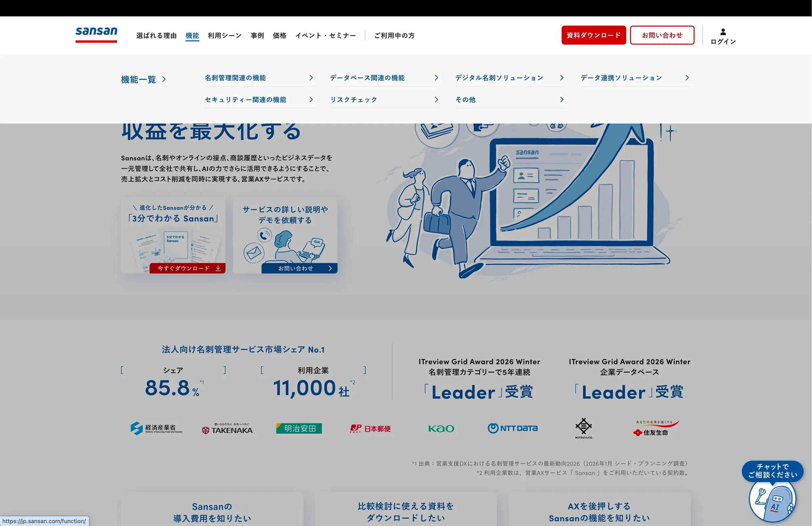The image size is (812, 526).
Task: Open the 事例 menu item
Action: [x=257, y=36]
